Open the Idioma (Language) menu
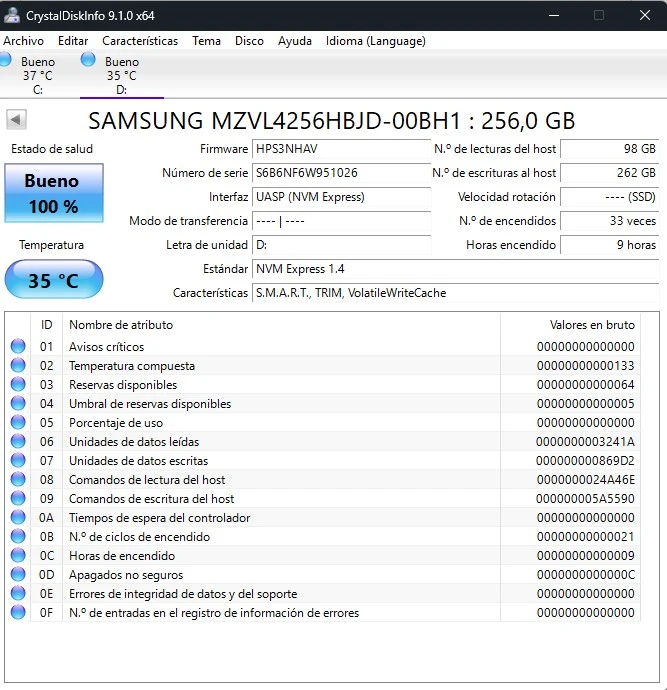667x690 pixels. pos(375,41)
